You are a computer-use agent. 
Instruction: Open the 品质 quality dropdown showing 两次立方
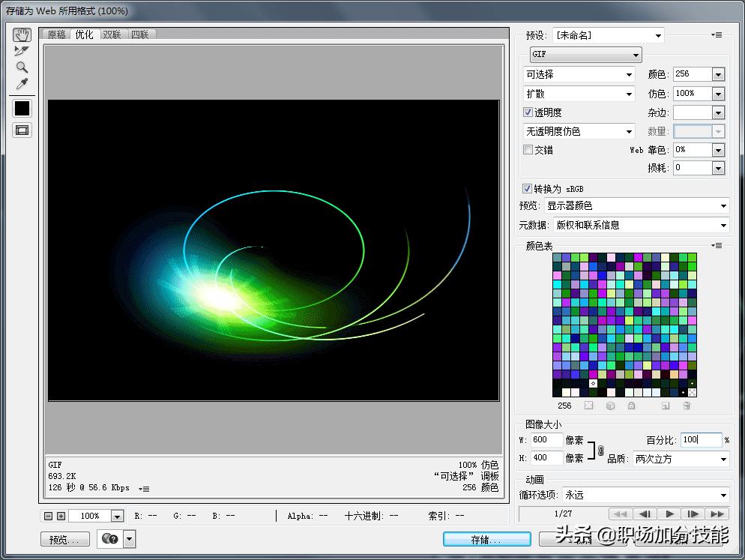pyautogui.click(x=724, y=459)
